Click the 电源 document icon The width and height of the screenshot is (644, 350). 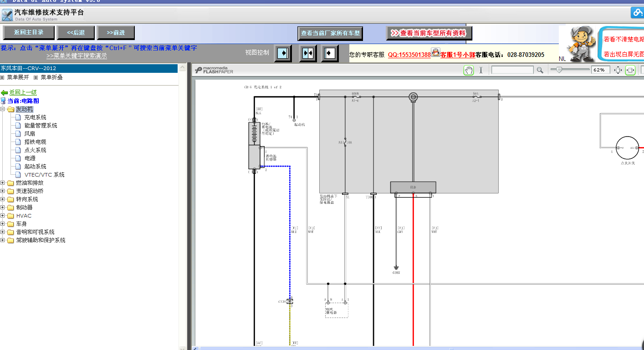click(18, 158)
